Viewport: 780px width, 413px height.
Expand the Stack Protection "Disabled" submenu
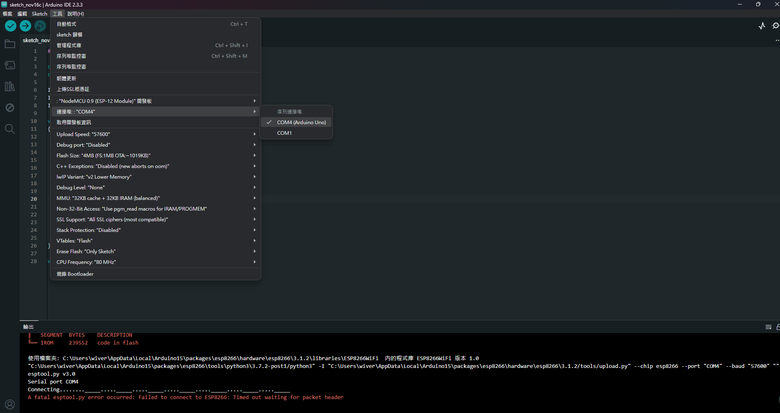tap(156, 230)
